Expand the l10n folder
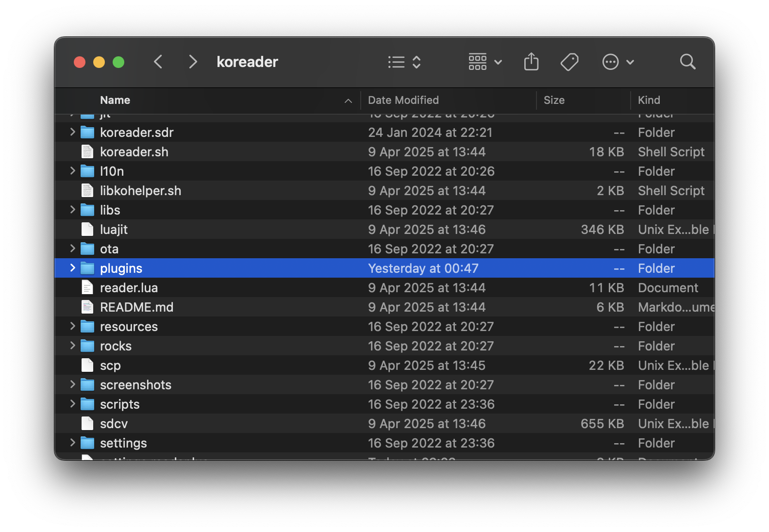 pyautogui.click(x=72, y=170)
